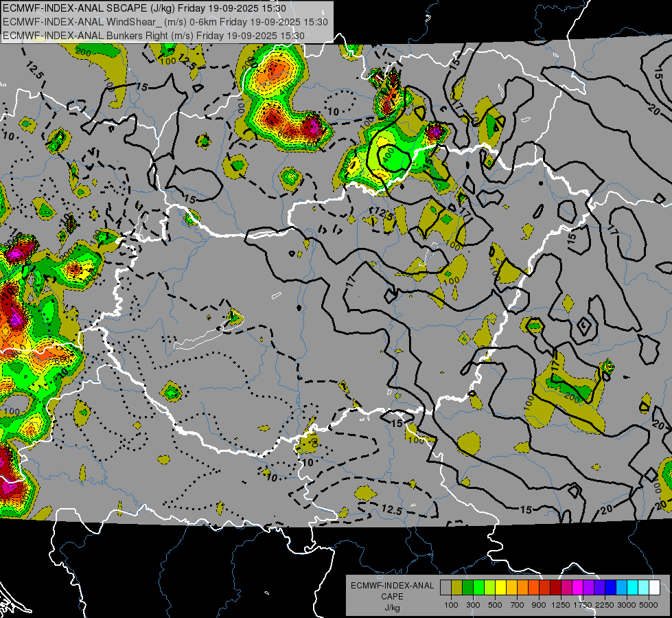Click the 100 legend tick value
672x618 pixels.
pos(451,605)
